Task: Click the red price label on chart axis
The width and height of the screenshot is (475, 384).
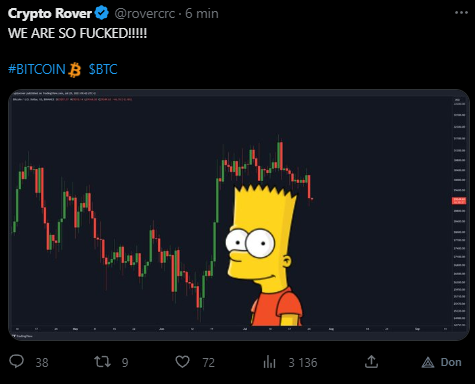Action: pos(459,201)
